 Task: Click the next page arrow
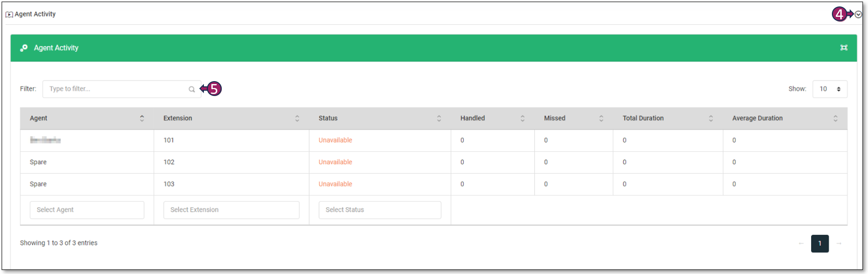(x=839, y=243)
